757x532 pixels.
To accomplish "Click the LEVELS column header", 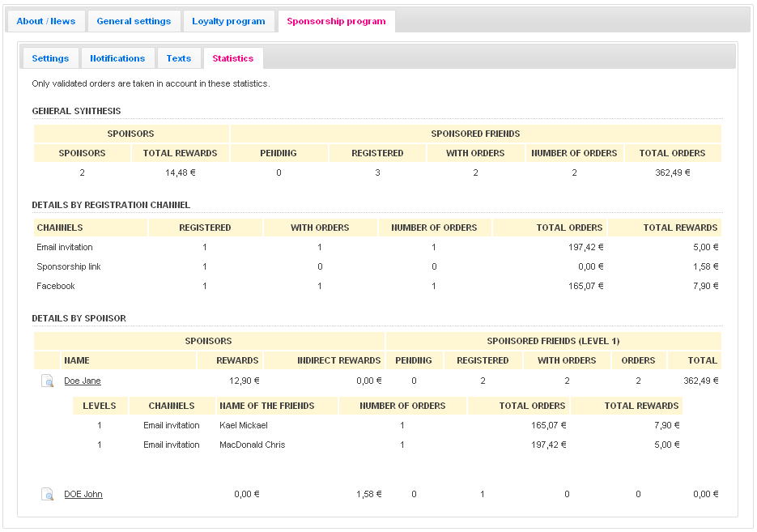I will click(100, 406).
